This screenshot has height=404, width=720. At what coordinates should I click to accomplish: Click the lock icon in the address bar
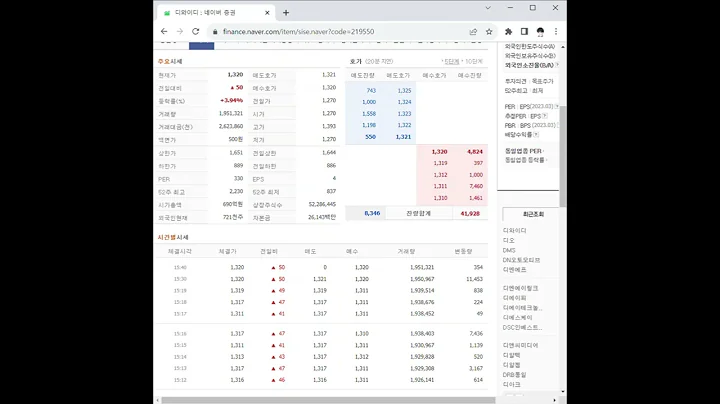pyautogui.click(x=215, y=32)
